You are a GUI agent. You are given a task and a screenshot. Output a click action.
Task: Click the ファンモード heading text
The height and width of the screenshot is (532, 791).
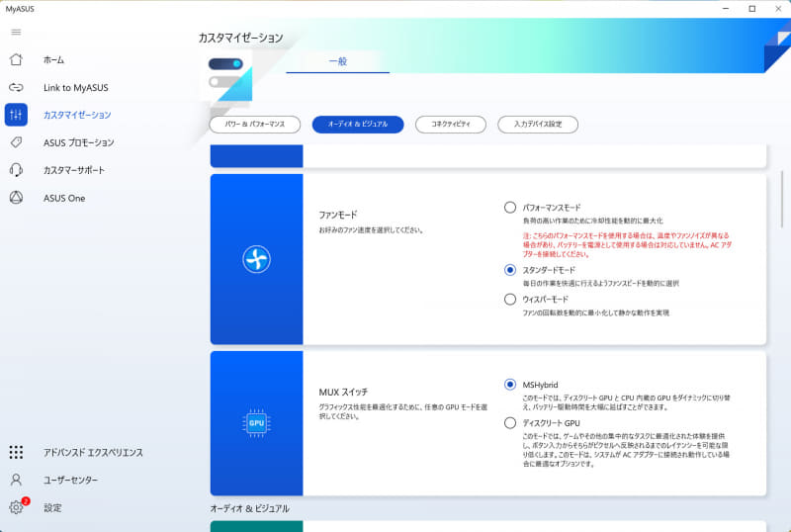tap(337, 215)
